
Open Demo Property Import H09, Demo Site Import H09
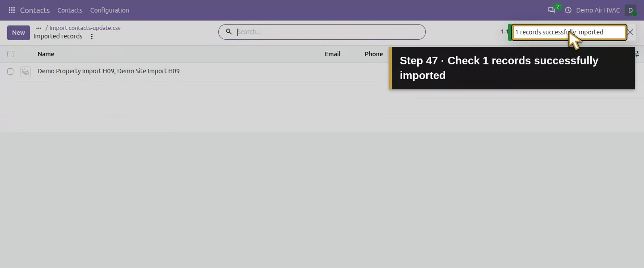pos(109,71)
